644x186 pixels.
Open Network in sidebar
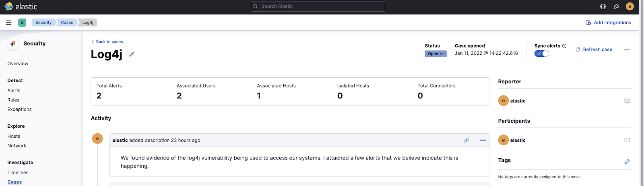pyautogui.click(x=17, y=146)
